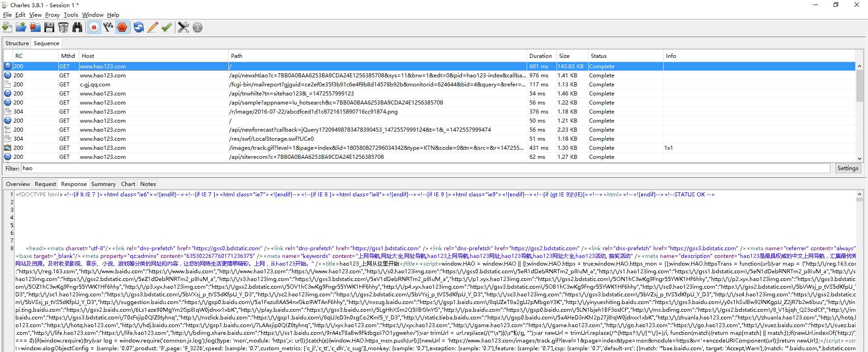This screenshot has width=868, height=352.
Task: Clear the session with trash can
Action: click(63, 28)
